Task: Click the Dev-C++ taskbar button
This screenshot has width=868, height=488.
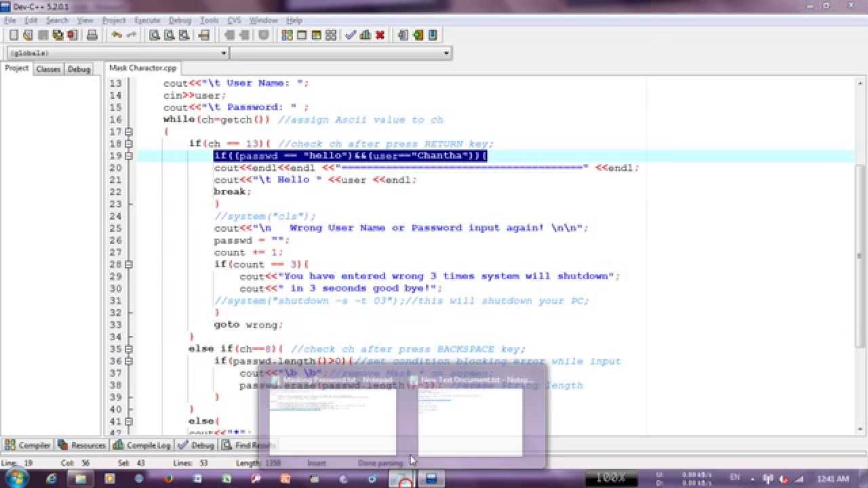Action: tap(431, 479)
